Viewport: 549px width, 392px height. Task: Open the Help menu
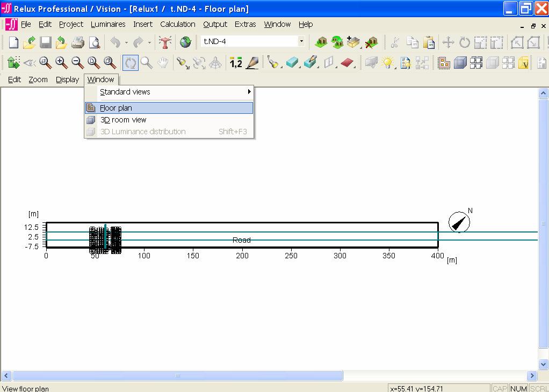(x=306, y=24)
